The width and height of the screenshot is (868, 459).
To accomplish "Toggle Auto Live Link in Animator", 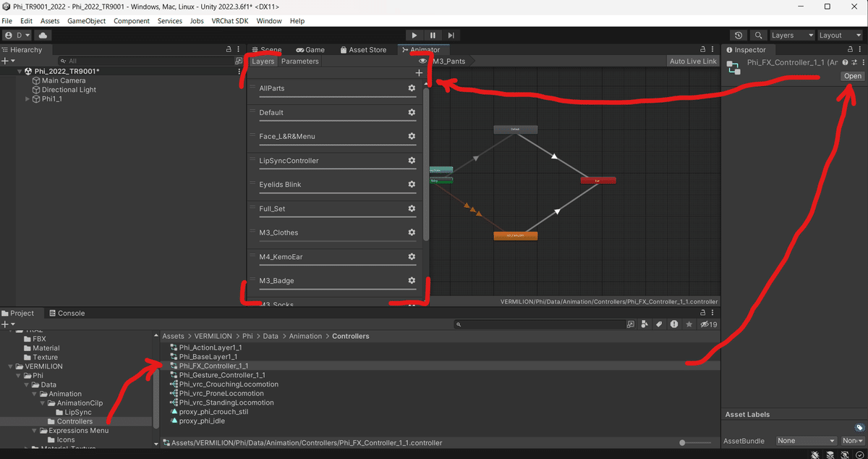I will click(693, 62).
